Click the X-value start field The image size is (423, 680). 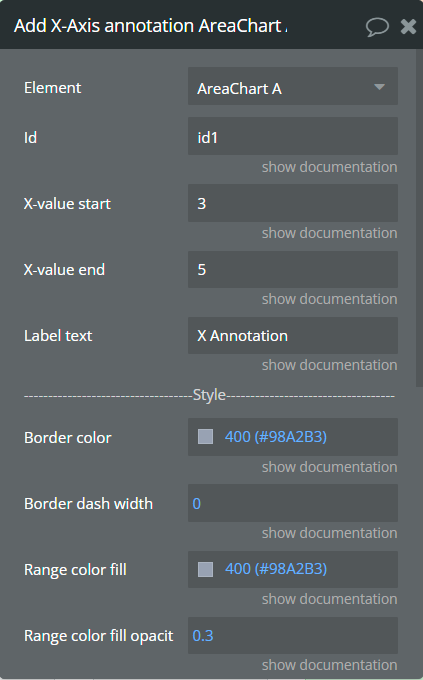(x=292, y=203)
